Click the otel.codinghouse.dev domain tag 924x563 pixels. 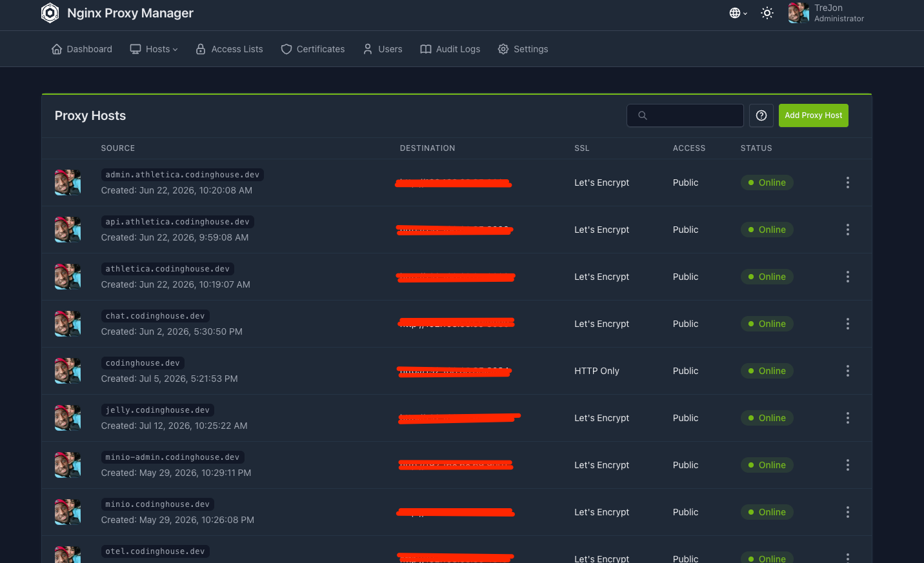[x=156, y=551]
